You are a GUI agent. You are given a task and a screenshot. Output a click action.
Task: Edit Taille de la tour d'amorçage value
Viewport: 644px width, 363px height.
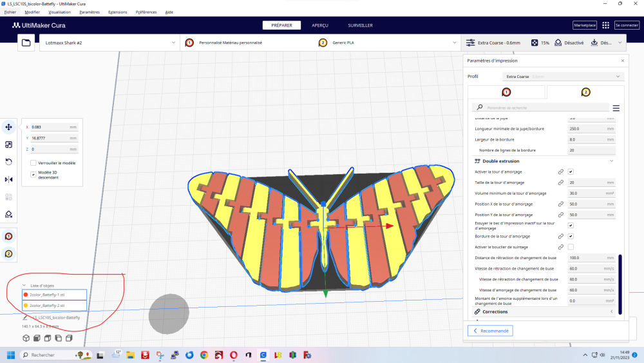pyautogui.click(x=591, y=182)
